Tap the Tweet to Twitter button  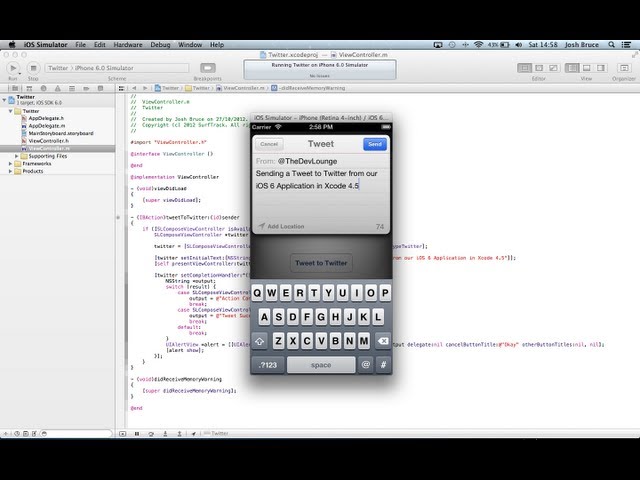(321, 263)
